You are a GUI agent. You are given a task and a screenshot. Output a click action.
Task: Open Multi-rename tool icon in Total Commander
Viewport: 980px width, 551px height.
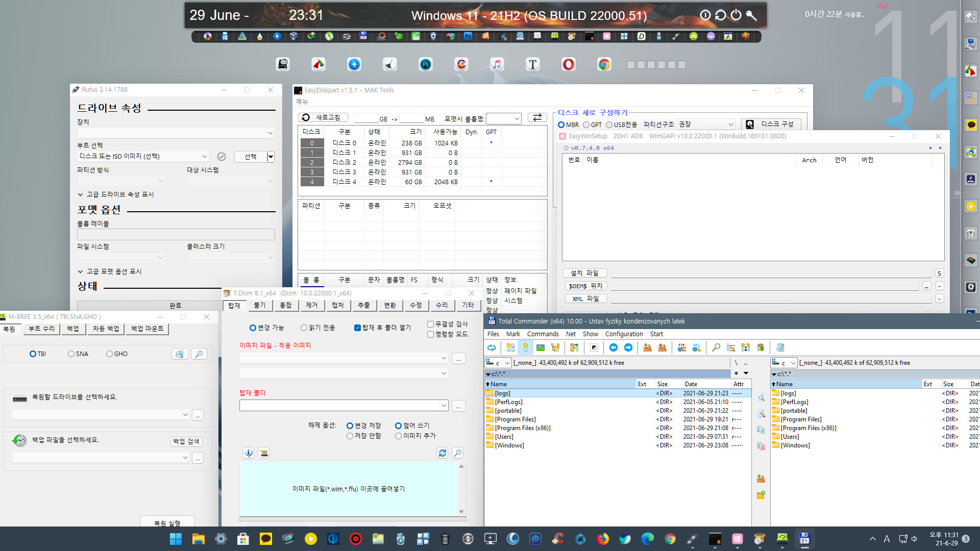coord(731,347)
